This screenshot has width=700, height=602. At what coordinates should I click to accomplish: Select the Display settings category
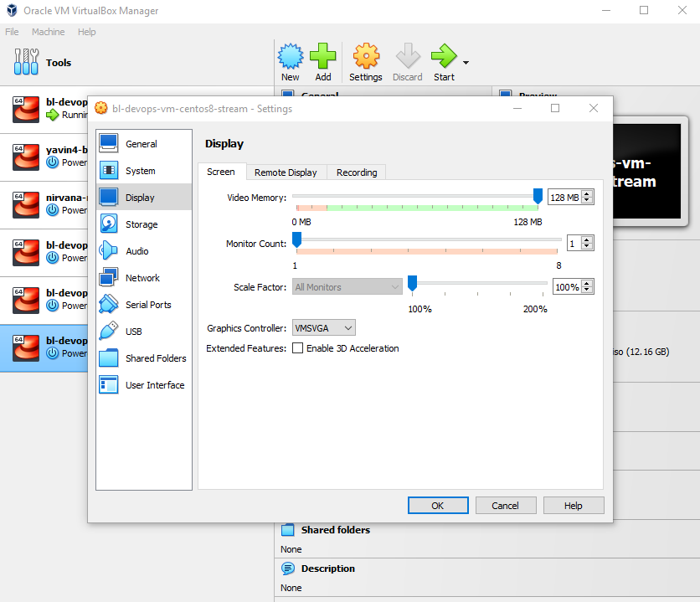click(144, 198)
